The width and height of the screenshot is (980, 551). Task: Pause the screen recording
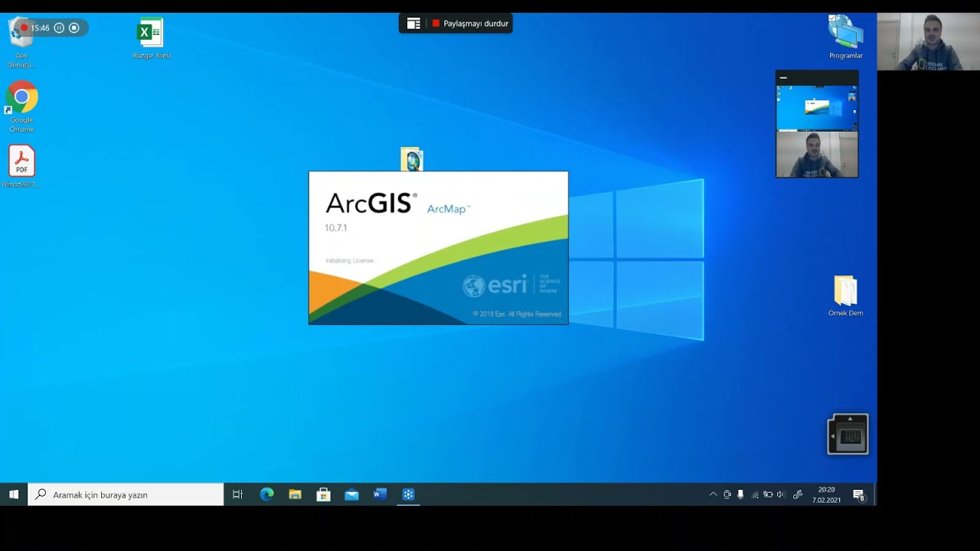click(59, 28)
